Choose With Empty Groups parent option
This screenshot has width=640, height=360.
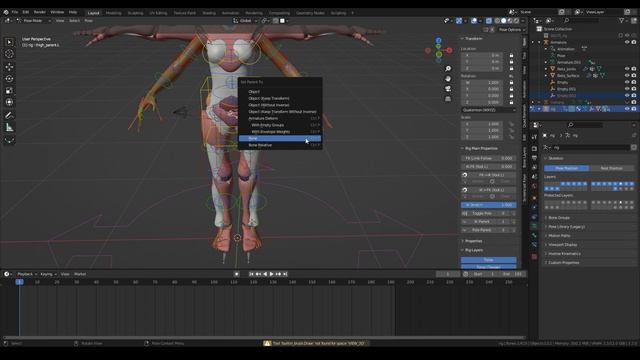[x=280, y=125]
